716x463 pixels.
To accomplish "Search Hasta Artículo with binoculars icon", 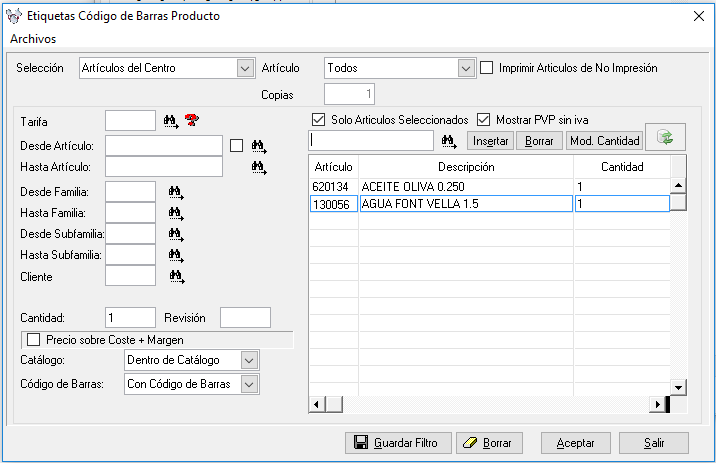I will [259, 168].
